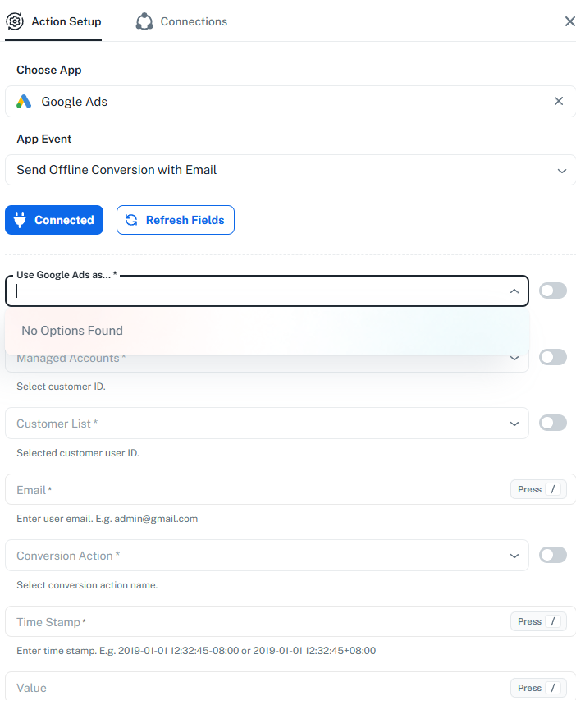
Task: Collapse the Use Google Ads as dropdown
Action: (514, 291)
